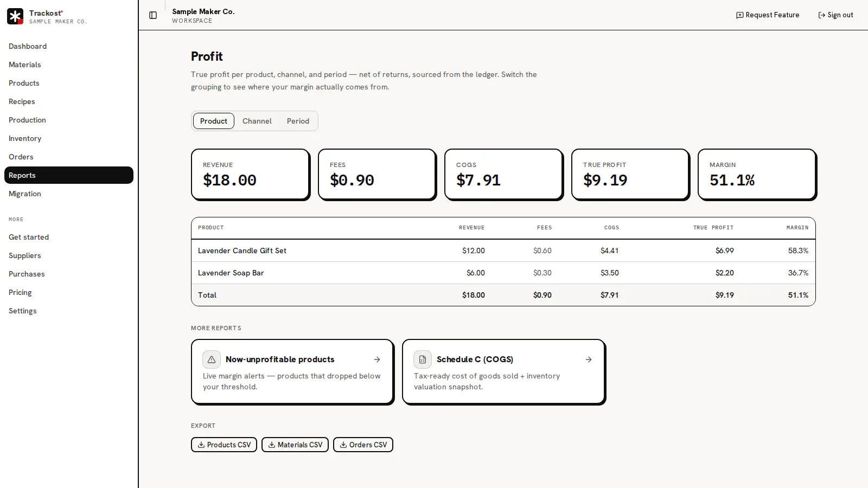Open Dashboard in the sidebar

69,46
